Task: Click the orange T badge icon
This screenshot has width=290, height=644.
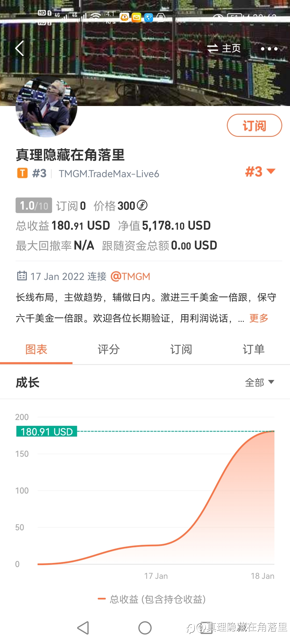Action: point(23,173)
